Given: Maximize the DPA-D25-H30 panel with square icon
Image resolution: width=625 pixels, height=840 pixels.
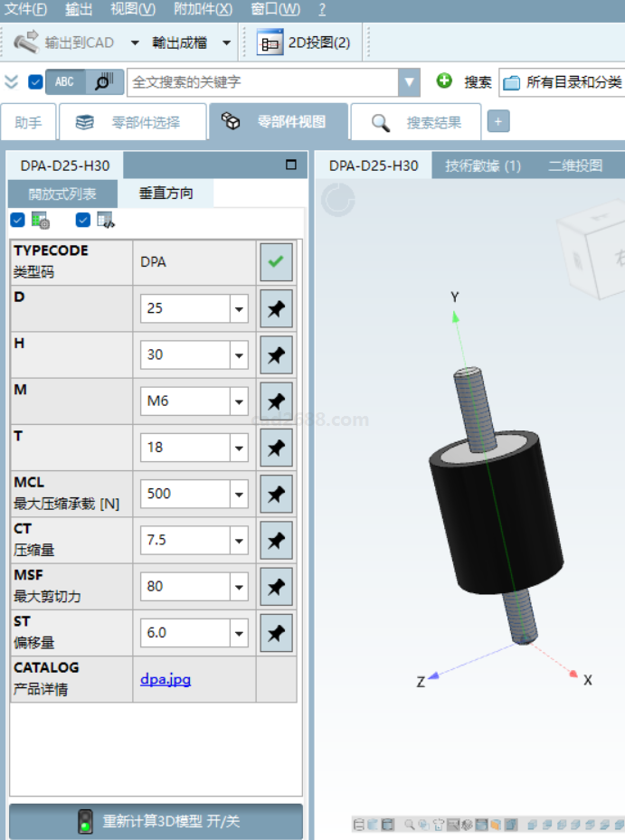Looking at the screenshot, I should point(291,165).
